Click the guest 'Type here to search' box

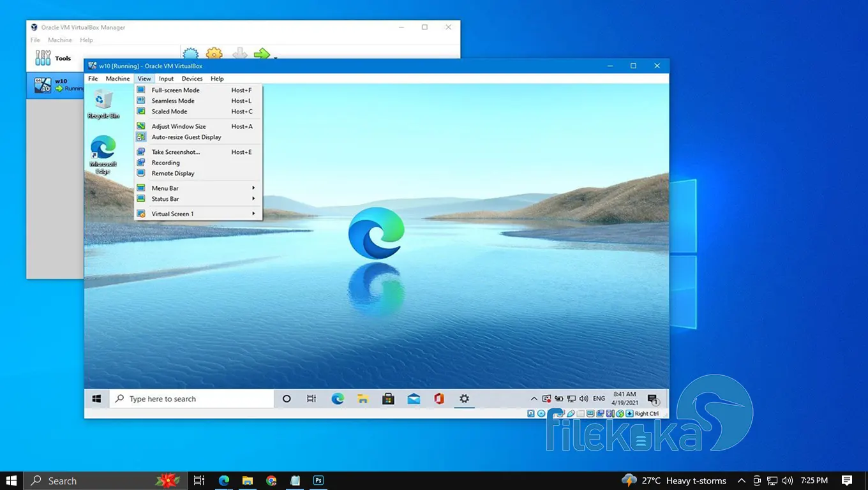[x=191, y=399]
